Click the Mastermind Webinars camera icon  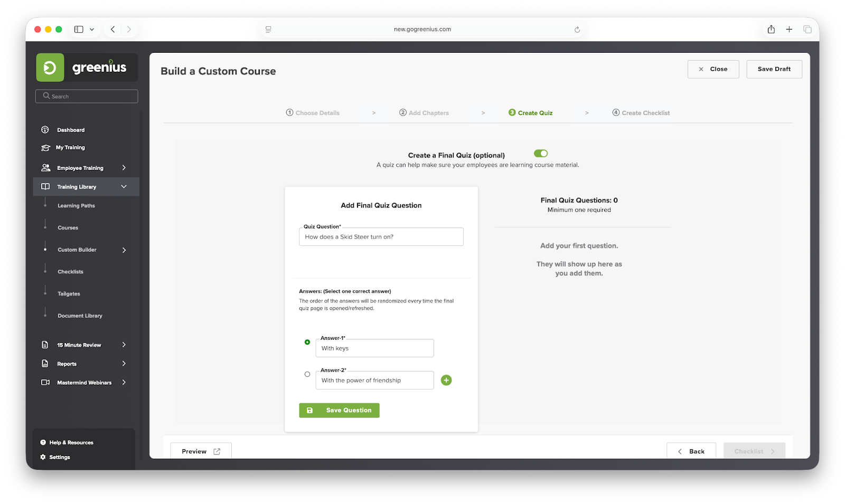pyautogui.click(x=45, y=383)
